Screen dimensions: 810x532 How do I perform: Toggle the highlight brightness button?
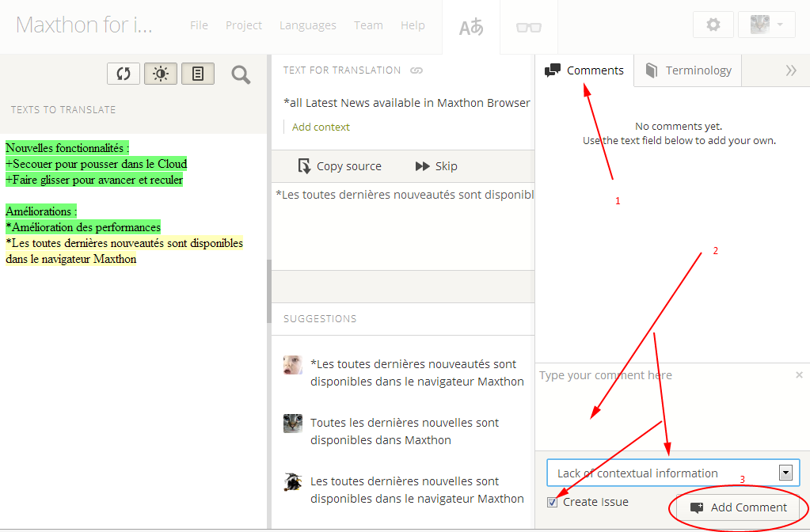161,74
